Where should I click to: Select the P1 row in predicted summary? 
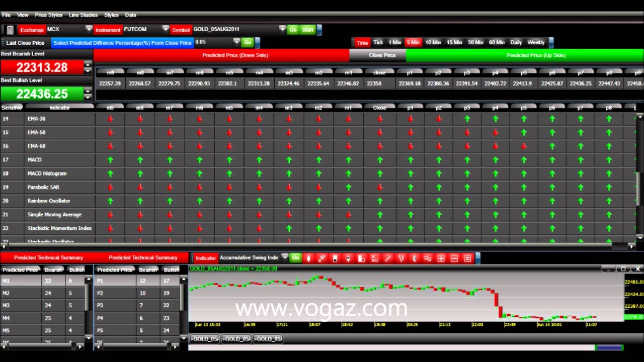click(137, 281)
